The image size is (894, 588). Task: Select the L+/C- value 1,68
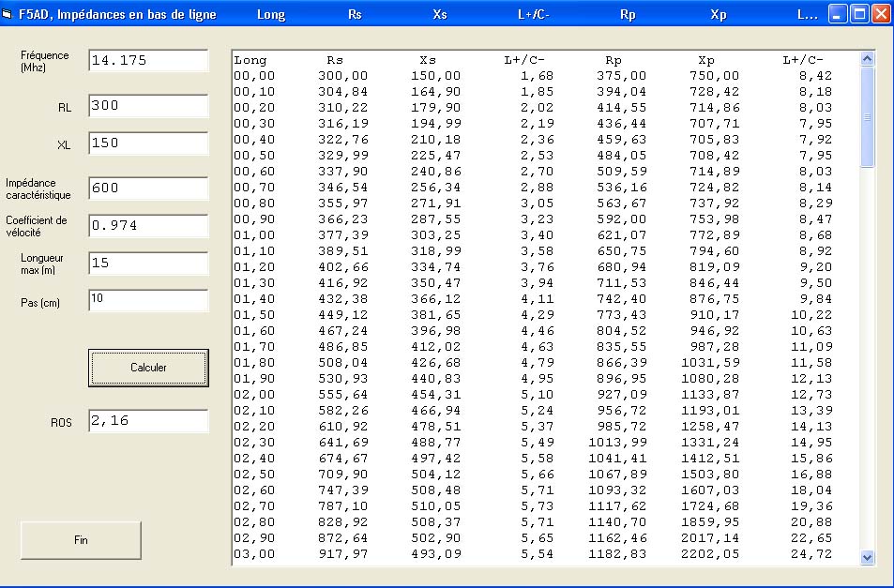[538, 76]
